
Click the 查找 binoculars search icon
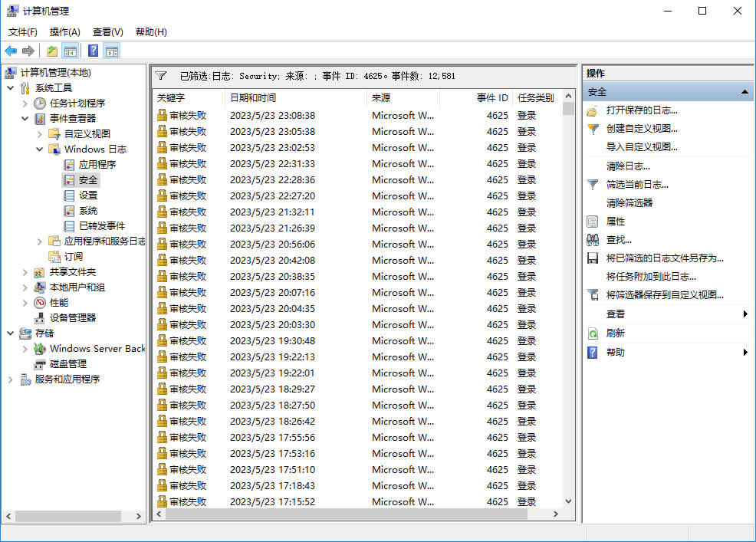(593, 239)
